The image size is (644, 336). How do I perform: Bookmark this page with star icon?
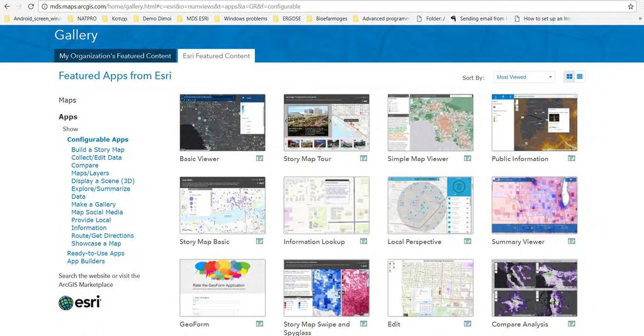(630, 6)
